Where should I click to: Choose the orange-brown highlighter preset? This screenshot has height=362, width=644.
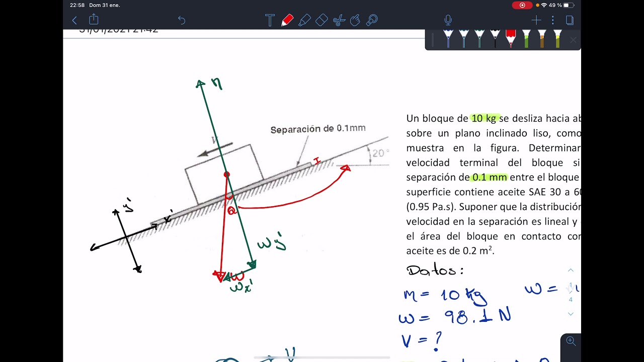coord(542,39)
